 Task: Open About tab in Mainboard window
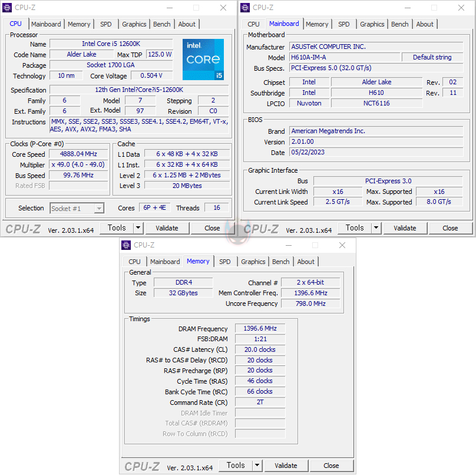pos(425,24)
